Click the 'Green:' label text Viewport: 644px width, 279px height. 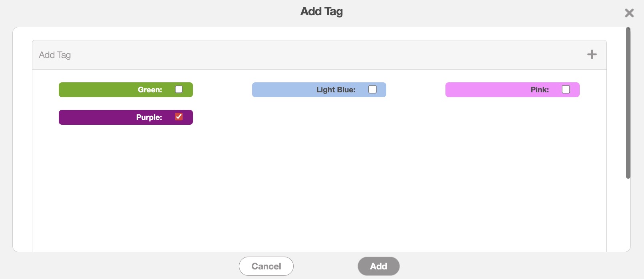click(150, 90)
